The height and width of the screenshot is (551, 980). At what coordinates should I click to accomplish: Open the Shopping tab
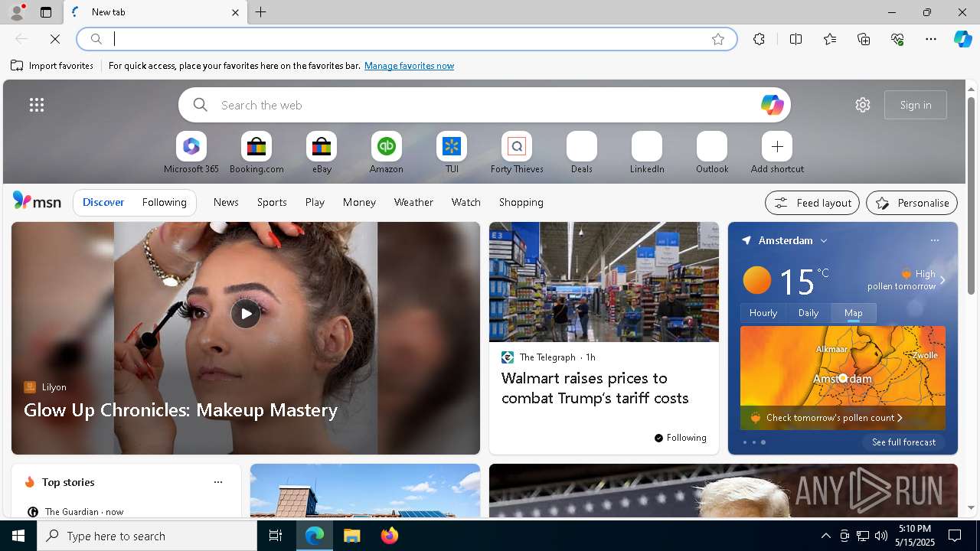tap(521, 202)
